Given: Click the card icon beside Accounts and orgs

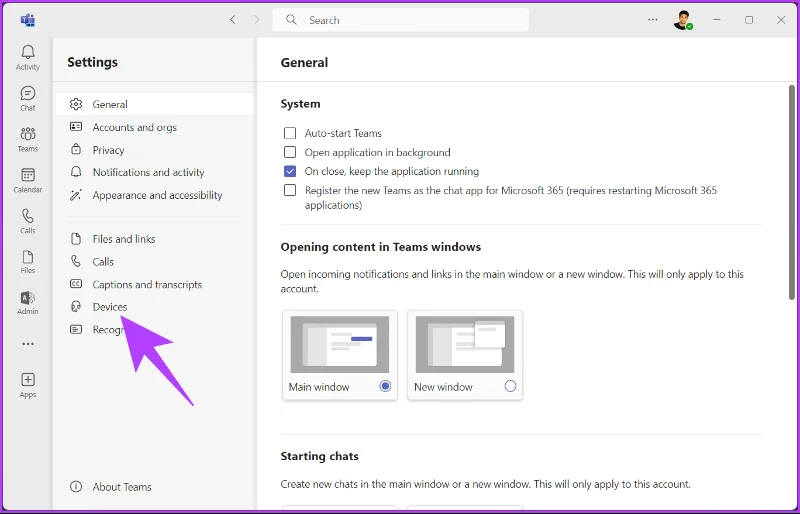Looking at the screenshot, I should 76,127.
